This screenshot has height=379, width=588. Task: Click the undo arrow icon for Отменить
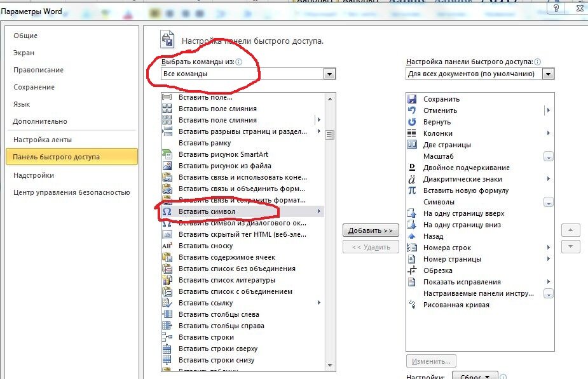[x=412, y=110]
